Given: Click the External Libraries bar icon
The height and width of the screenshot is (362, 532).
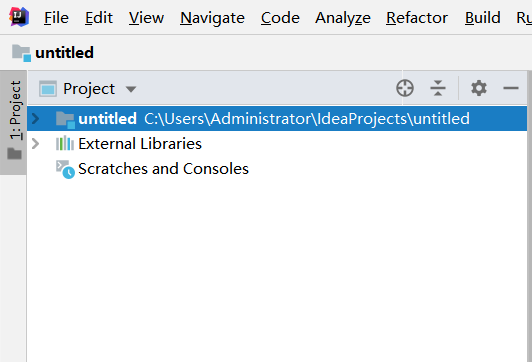Looking at the screenshot, I should point(65,144).
